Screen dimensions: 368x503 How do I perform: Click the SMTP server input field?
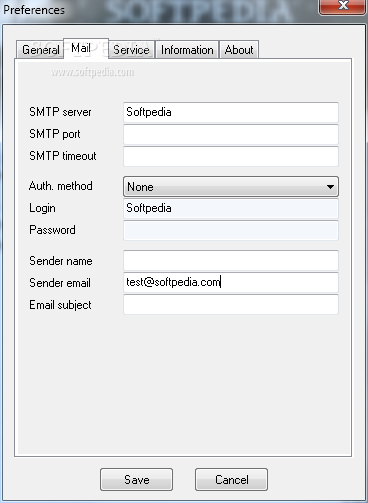point(231,112)
